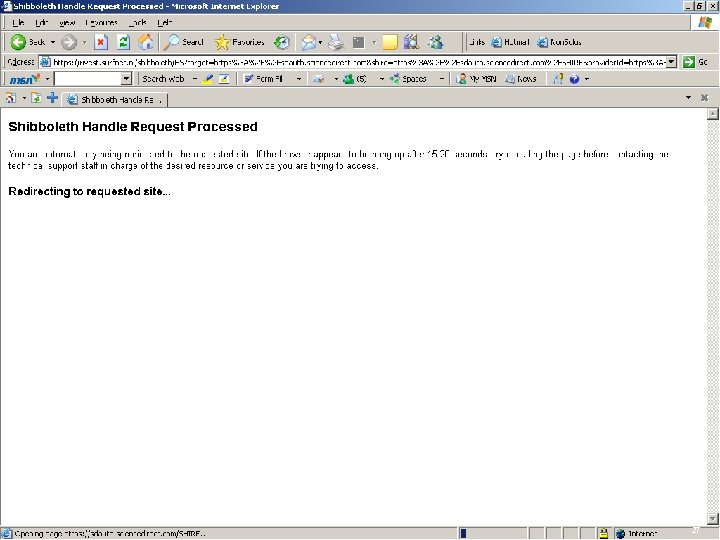Click the Spaces toolbar button
720x540 pixels.
[x=408, y=79]
